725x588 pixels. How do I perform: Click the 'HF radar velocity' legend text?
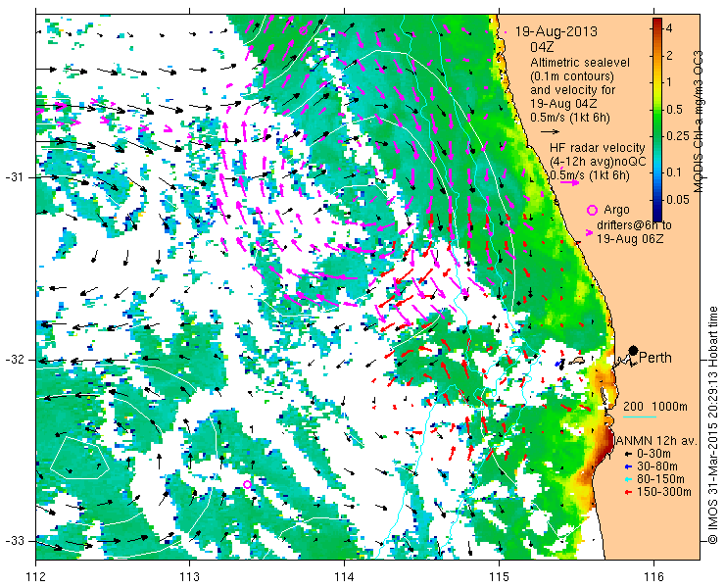[598, 148]
